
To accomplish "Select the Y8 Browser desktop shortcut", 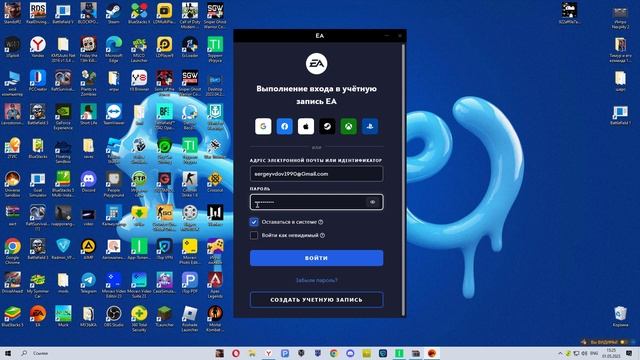I will point(139,80).
